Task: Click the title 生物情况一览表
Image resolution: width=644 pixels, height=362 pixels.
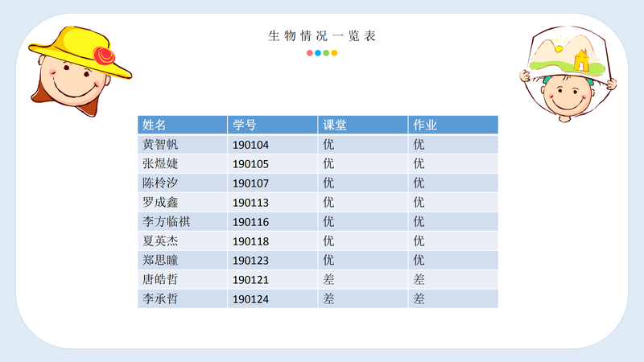Action: tap(322, 36)
